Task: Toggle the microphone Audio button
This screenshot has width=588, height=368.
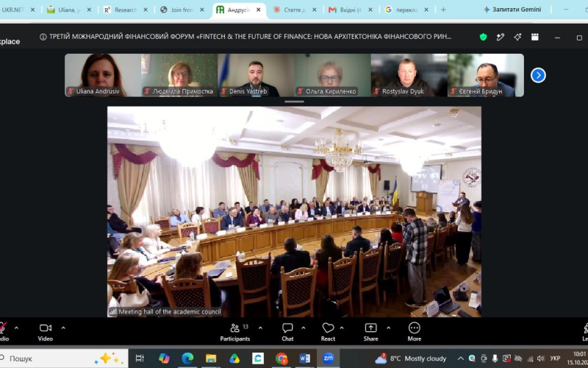Action: (4, 333)
